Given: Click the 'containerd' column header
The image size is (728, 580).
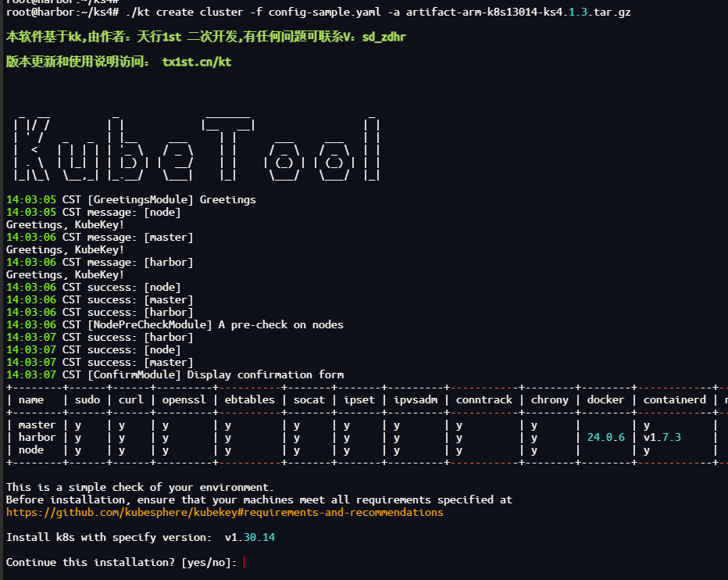Looking at the screenshot, I should [x=675, y=399].
